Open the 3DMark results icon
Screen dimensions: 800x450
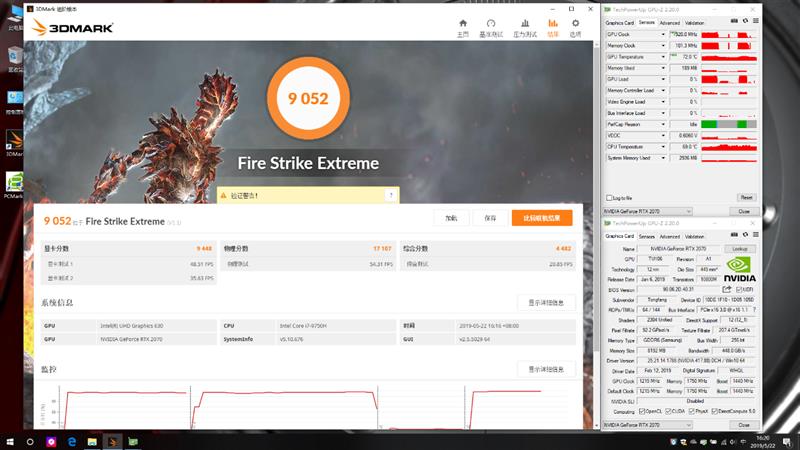pos(553,23)
